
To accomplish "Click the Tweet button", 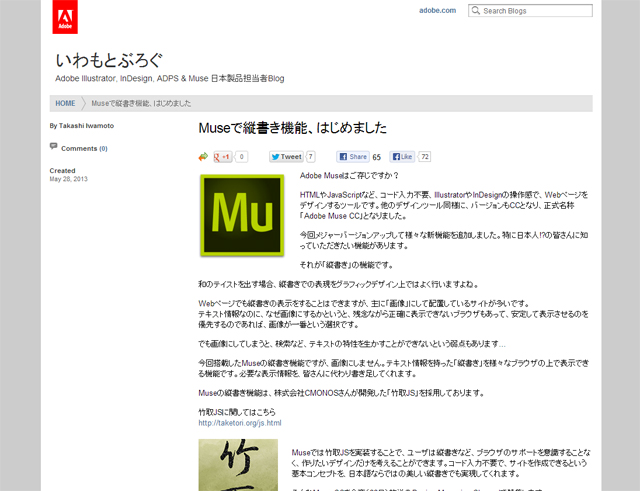I will pos(287,157).
